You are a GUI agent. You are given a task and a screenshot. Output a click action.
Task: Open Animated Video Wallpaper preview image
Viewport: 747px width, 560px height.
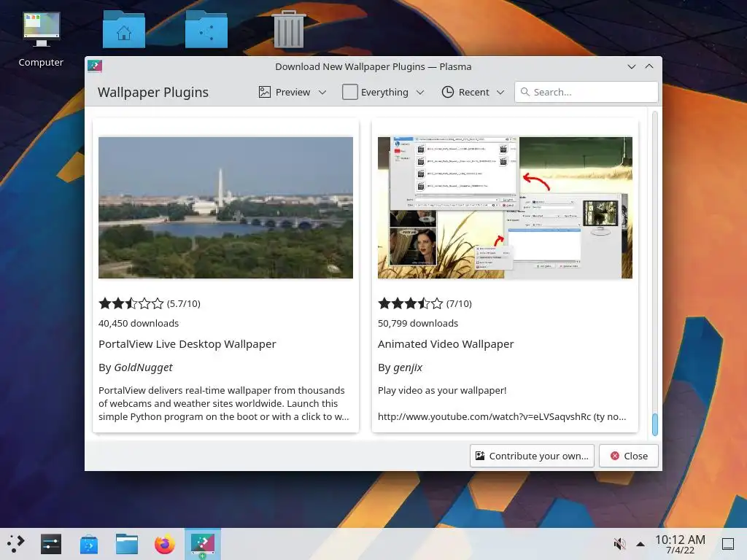505,208
